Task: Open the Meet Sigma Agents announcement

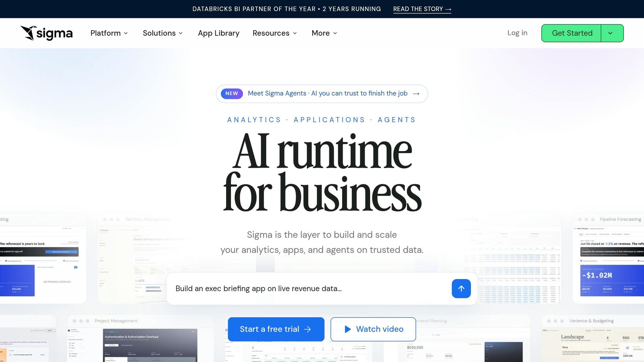Action: pyautogui.click(x=322, y=94)
